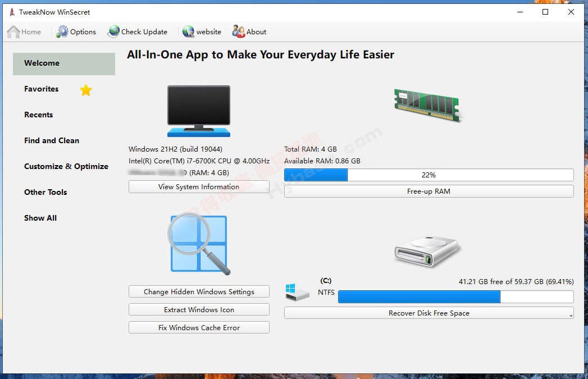The height and width of the screenshot is (379, 588).
Task: Click the large hard disk drive image
Action: pyautogui.click(x=427, y=251)
